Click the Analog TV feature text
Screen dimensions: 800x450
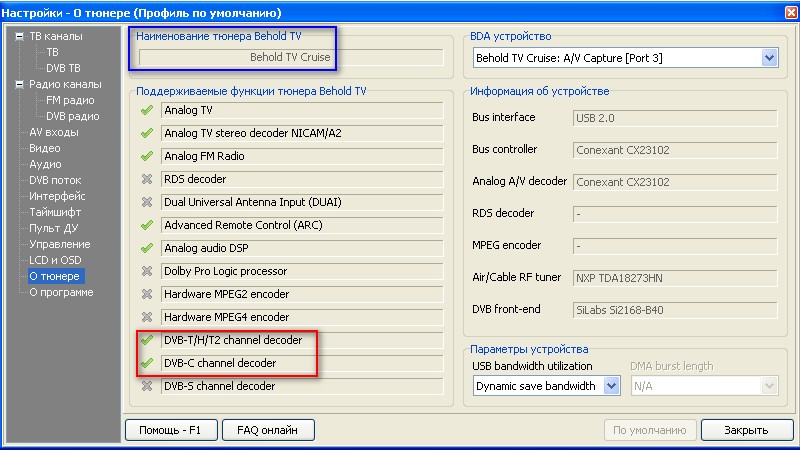188,110
